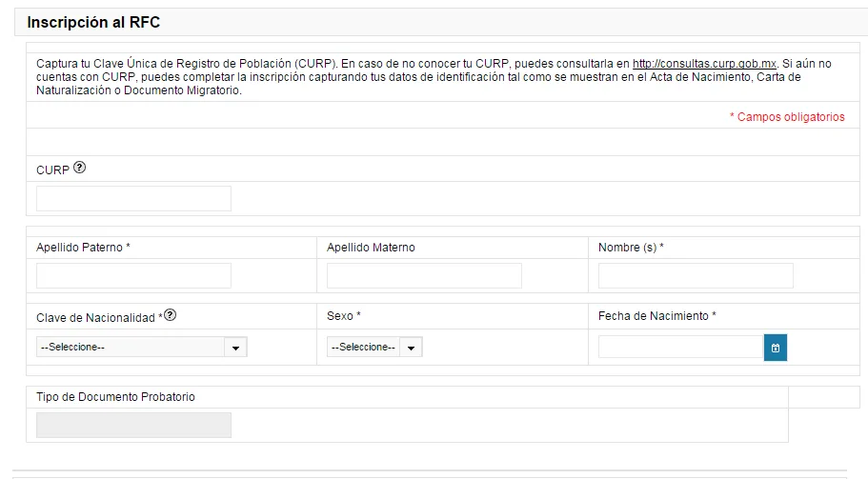The height and width of the screenshot is (479, 868).
Task: Click the 'Apellido Paterno *' label
Action: pyautogui.click(x=83, y=248)
